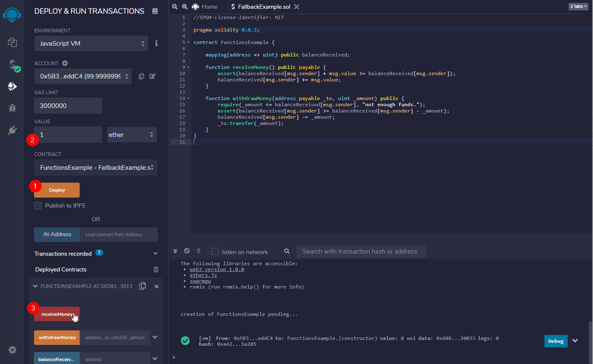
Task: Open the web3 version 1.0.0 link
Action: (217, 269)
